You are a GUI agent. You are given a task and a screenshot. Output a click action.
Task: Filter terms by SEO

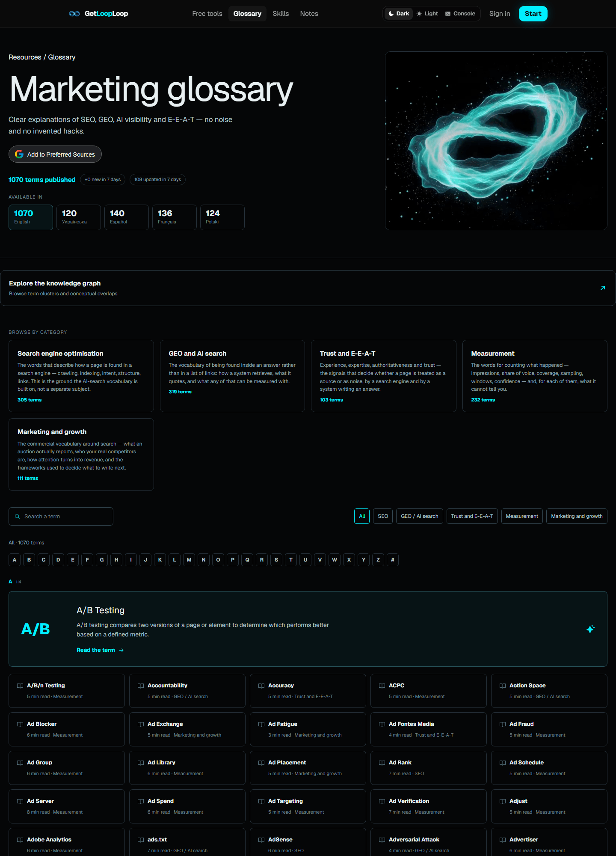[x=383, y=516]
